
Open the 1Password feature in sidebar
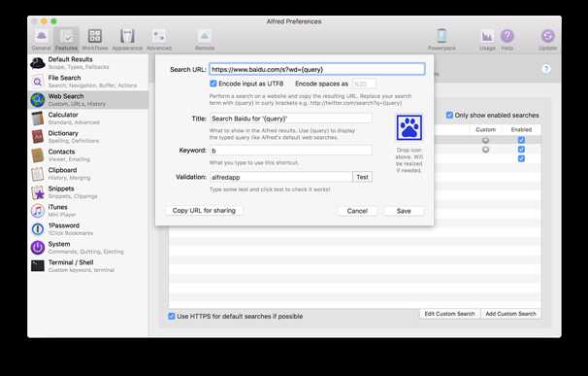[x=88, y=228]
